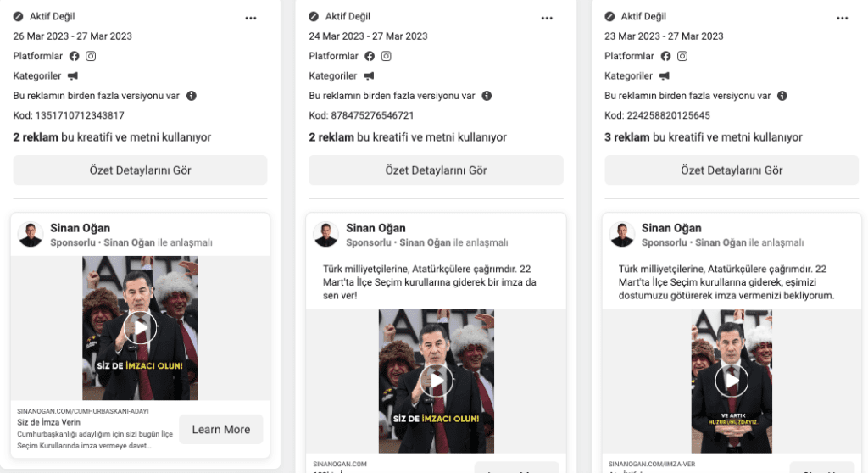Play the video in the 26 Mar ad
The width and height of the screenshot is (868, 473).
[140, 328]
